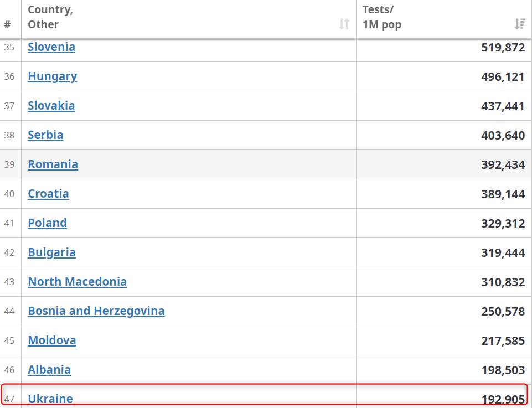This screenshot has width=532, height=408.
Task: Open the Serbia country link
Action: (x=45, y=135)
